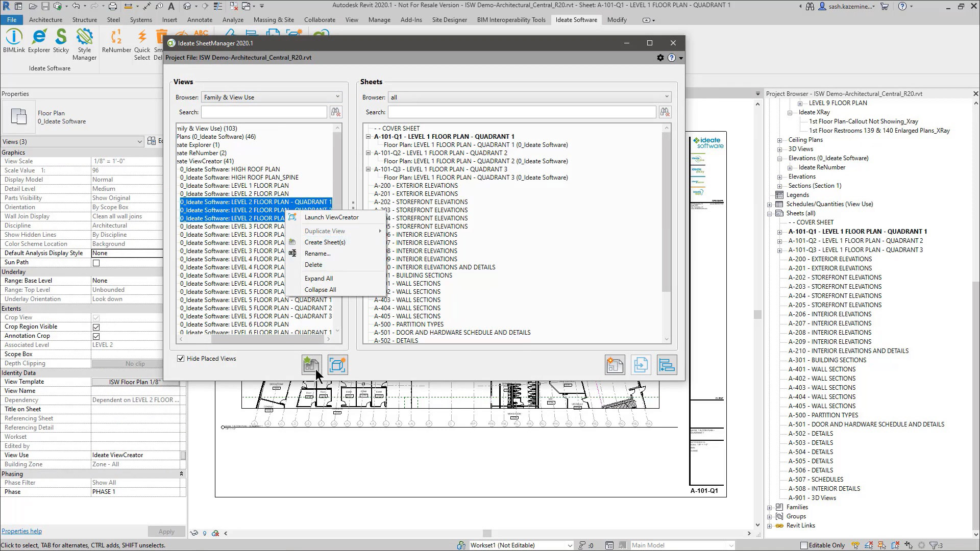Click the Views search input field
The image size is (980, 551).
click(x=264, y=112)
